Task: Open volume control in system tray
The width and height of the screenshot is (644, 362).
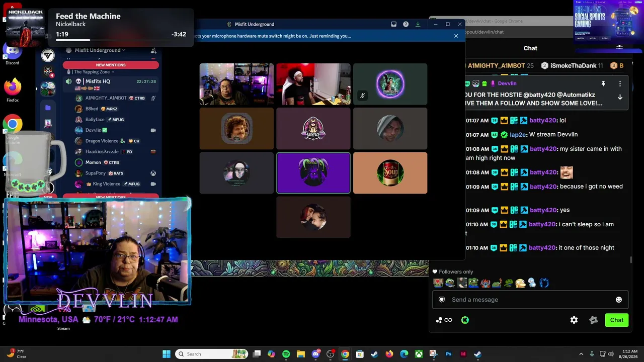Action: point(610,354)
